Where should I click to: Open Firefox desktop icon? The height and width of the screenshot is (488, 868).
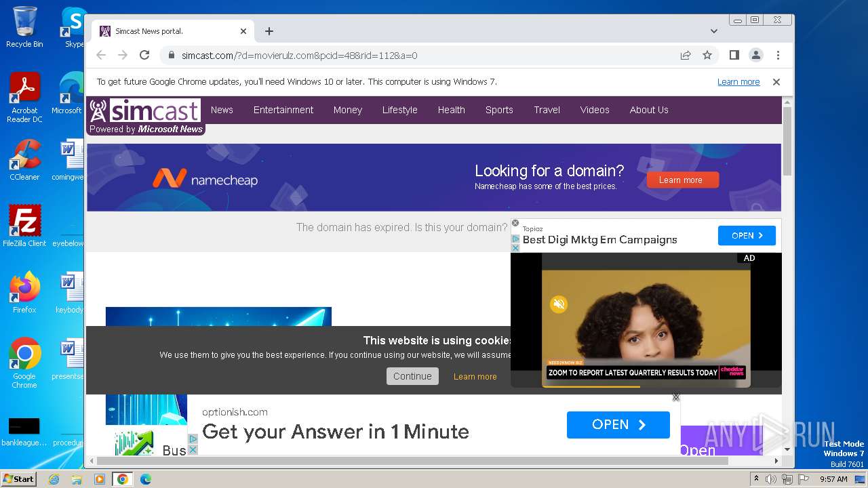(24, 293)
